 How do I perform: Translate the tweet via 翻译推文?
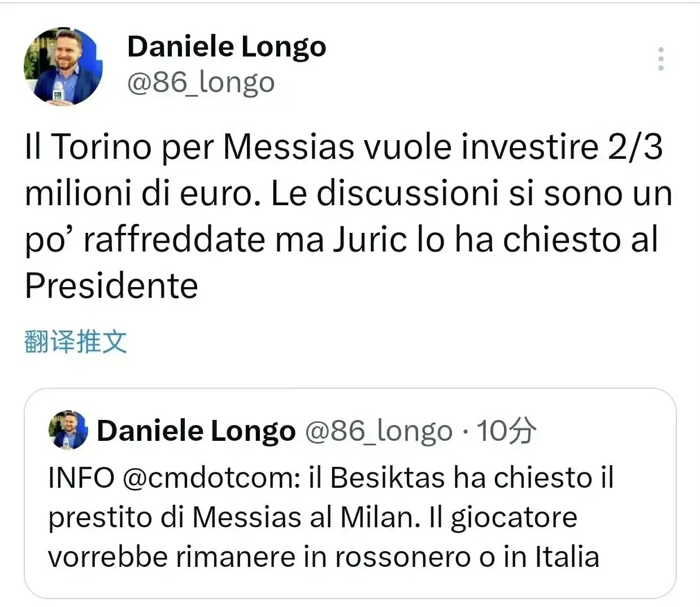pos(76,342)
